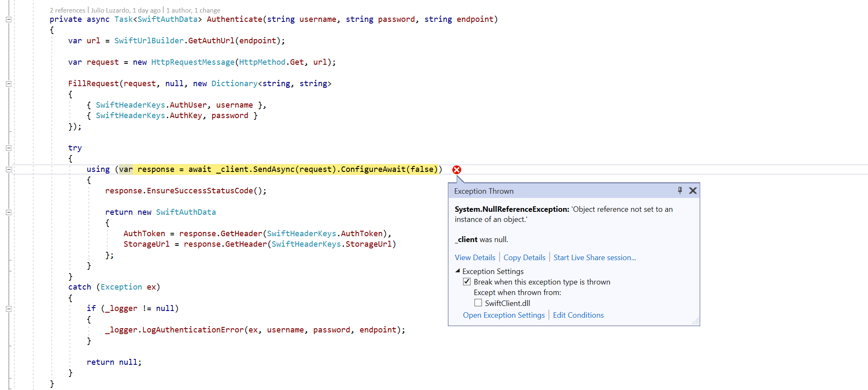Start a Live Share session
The height and width of the screenshot is (390, 868).
[594, 257]
